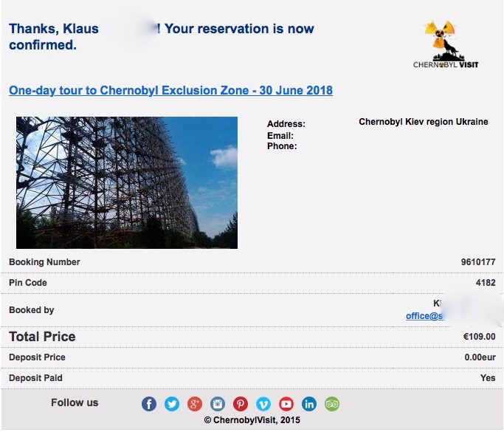Open the TripAdvisor owl icon
Image resolution: width=504 pixels, height=432 pixels.
[x=332, y=404]
